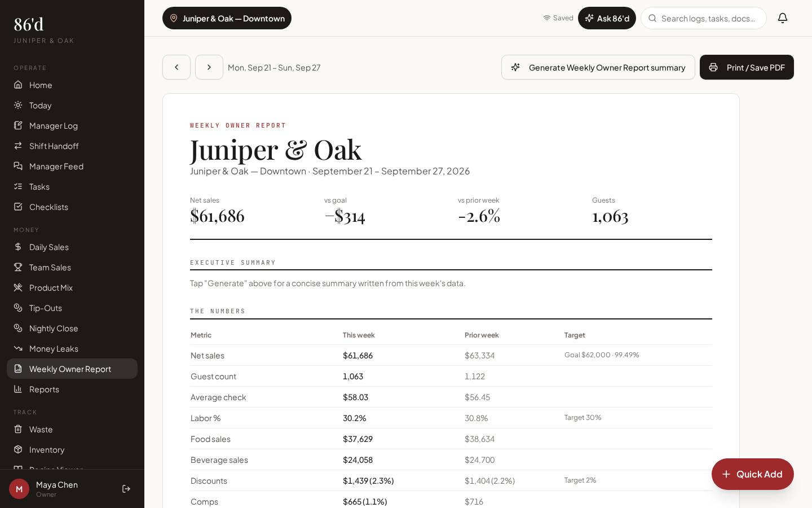Click the Tip-Outs coins icon
Image resolution: width=812 pixels, height=508 pixels.
coord(18,308)
